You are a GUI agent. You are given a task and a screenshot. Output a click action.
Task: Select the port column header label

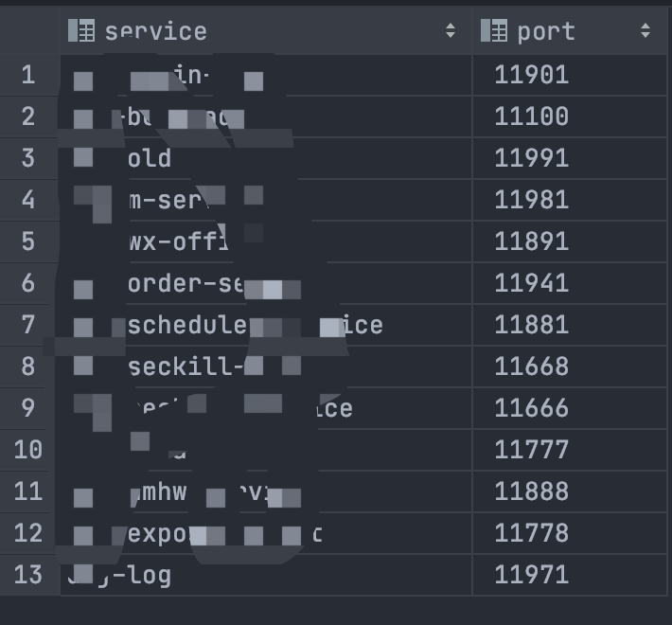[546, 31]
